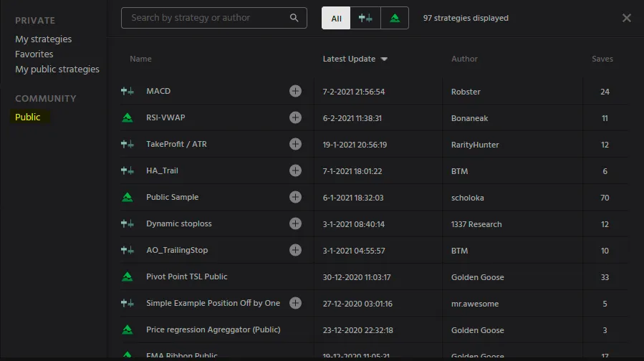Open the RSI-VWAP strategy name
Screen dimensions: 644x361
165,117
